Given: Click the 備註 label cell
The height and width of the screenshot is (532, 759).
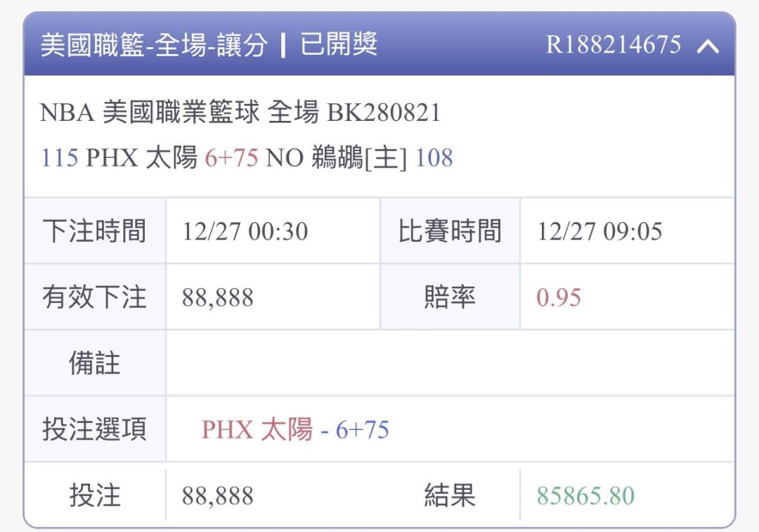Looking at the screenshot, I should point(94,363).
